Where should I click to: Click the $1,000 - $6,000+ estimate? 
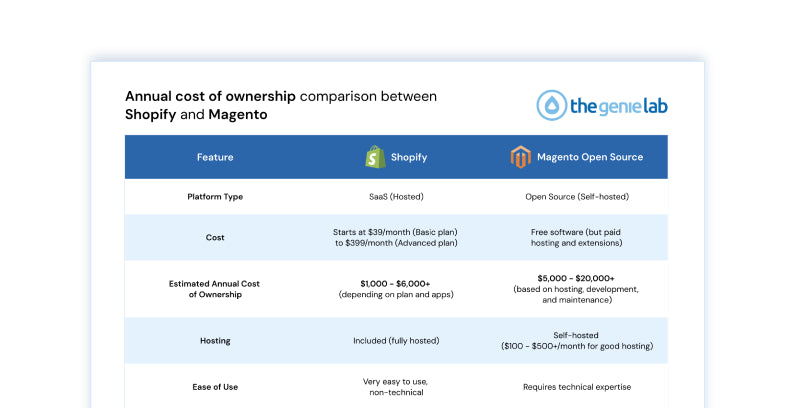pyautogui.click(x=396, y=283)
